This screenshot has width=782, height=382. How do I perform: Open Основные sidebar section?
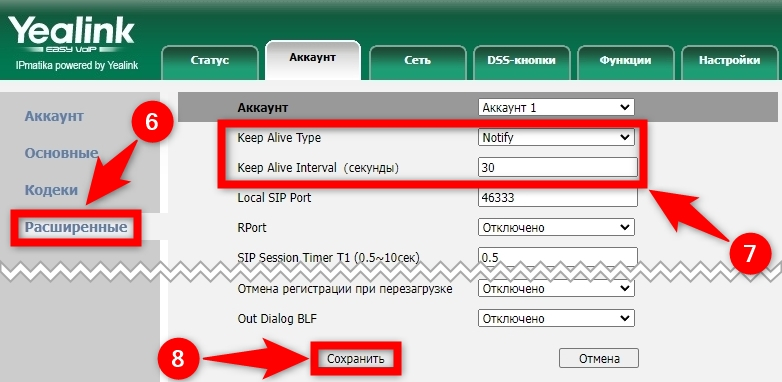(x=61, y=153)
